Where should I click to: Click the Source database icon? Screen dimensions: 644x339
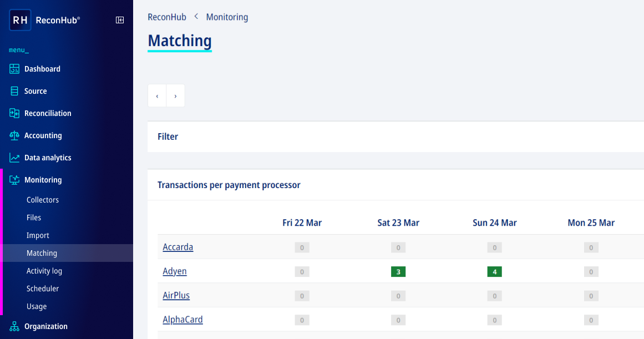(x=14, y=91)
